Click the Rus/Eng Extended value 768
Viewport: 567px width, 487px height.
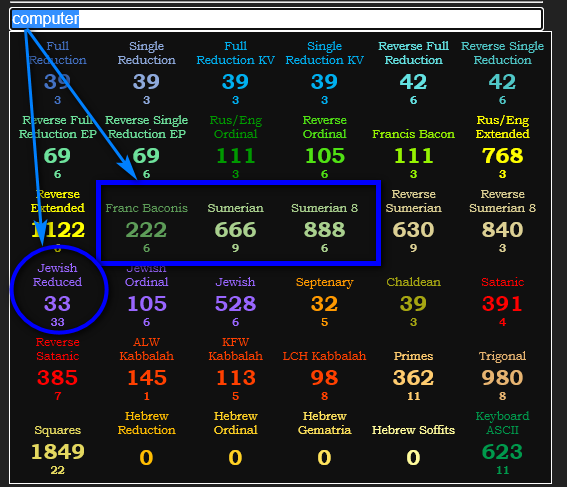pyautogui.click(x=502, y=156)
